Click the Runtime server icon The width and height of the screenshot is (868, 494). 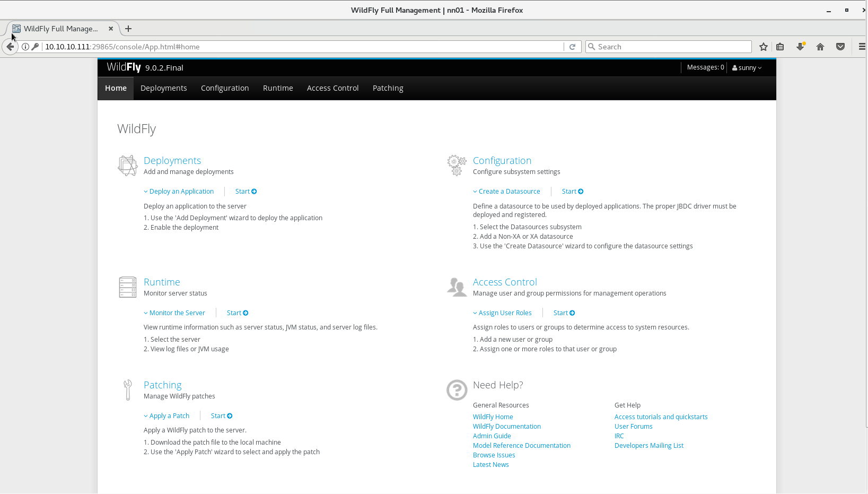[x=128, y=287]
